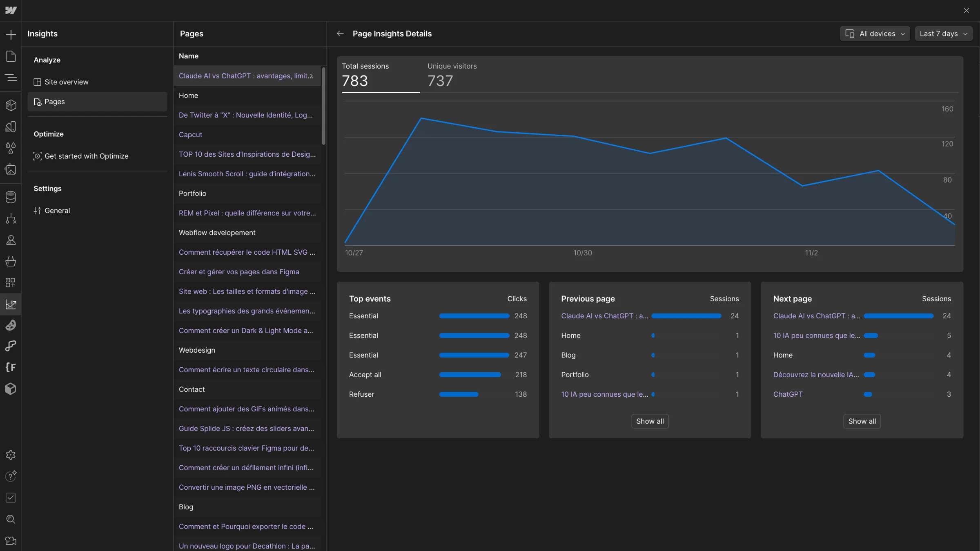Viewport: 980px width, 551px height.
Task: Click the Name column header in Pages list
Action: 189,56
